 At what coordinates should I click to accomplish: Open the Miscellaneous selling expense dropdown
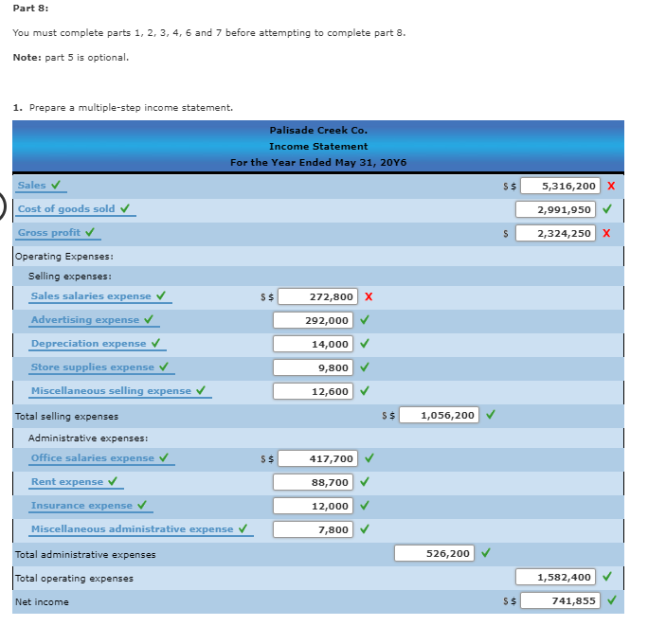(119, 391)
